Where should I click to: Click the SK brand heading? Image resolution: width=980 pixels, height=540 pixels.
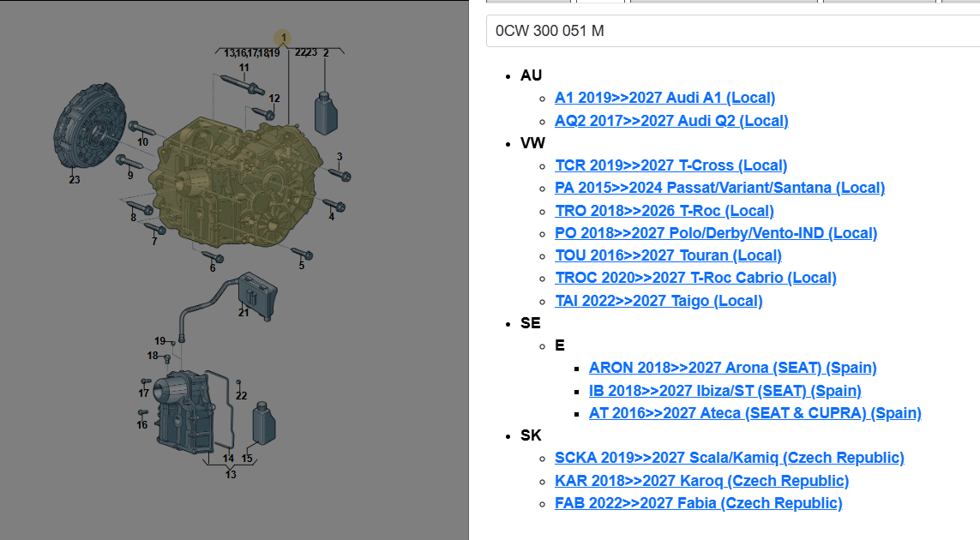pos(531,435)
